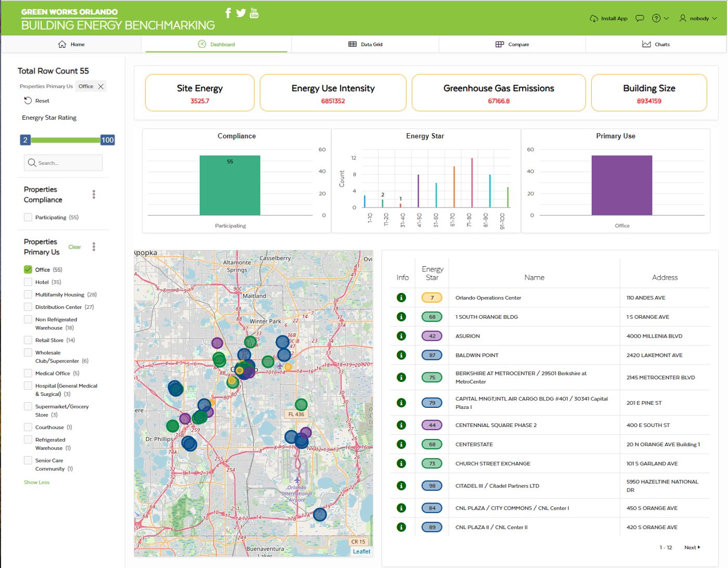Click the green Energy Star slider track
Screen dimensions: 728x568
pyautogui.click(x=66, y=140)
